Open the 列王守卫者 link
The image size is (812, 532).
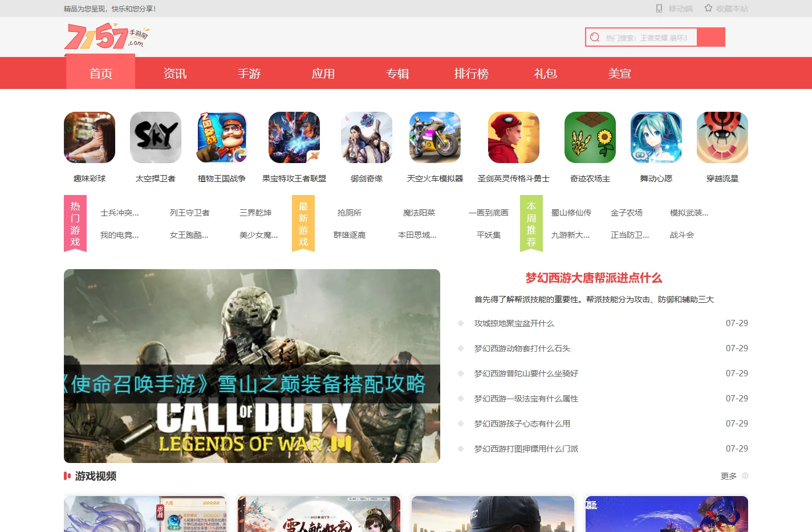pos(190,213)
